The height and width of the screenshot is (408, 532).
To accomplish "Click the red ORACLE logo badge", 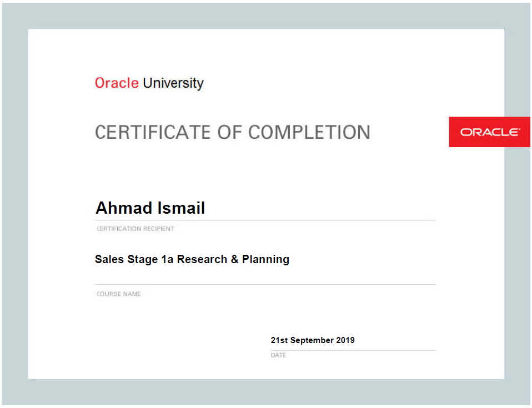I will pyautogui.click(x=489, y=132).
